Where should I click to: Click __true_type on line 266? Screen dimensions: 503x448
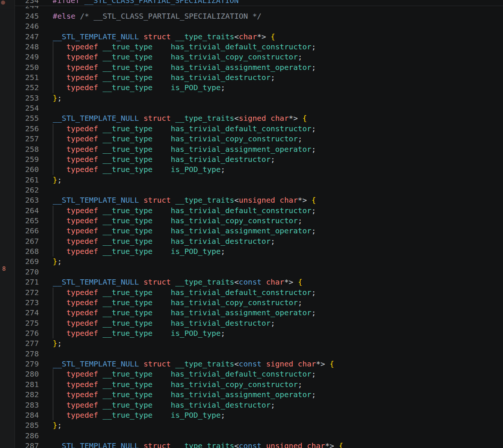pos(128,231)
